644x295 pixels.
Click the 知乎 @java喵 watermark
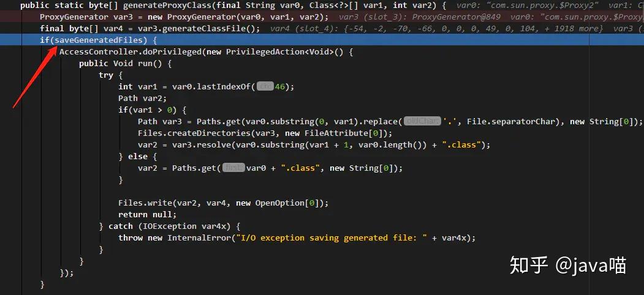tap(568, 266)
